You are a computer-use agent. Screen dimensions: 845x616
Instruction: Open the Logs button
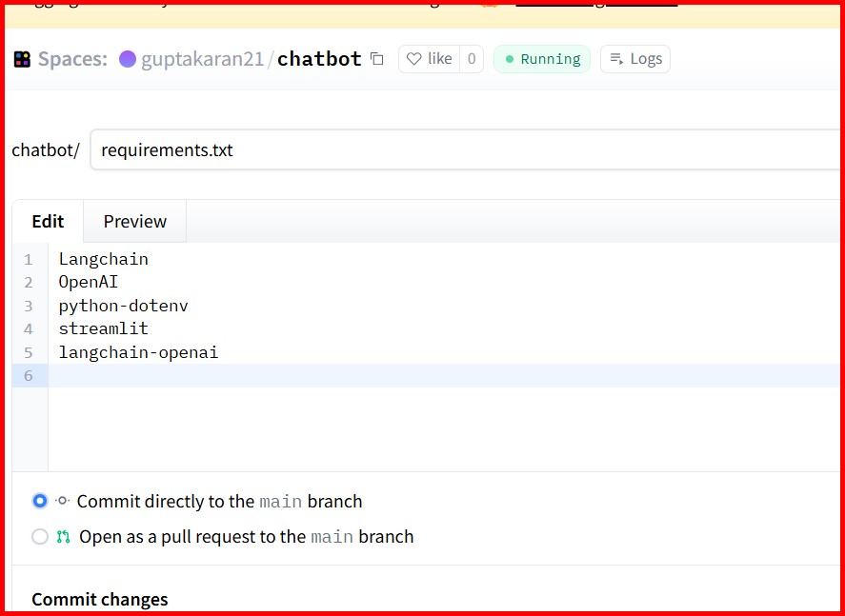point(635,59)
